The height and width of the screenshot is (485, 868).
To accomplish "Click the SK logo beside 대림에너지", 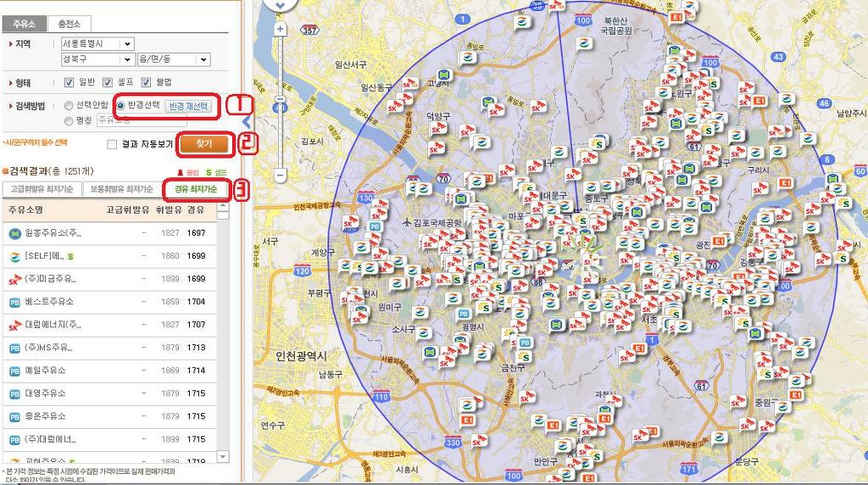I will pos(15,326).
